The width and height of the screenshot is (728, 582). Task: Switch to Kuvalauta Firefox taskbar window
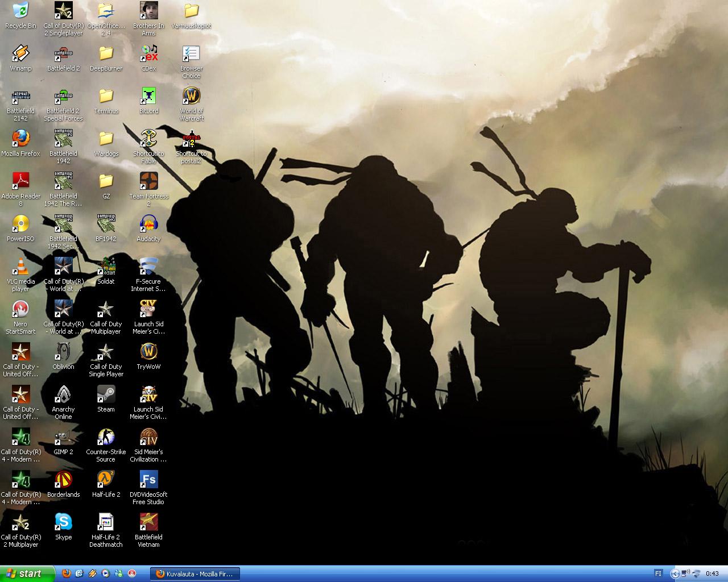[195, 573]
